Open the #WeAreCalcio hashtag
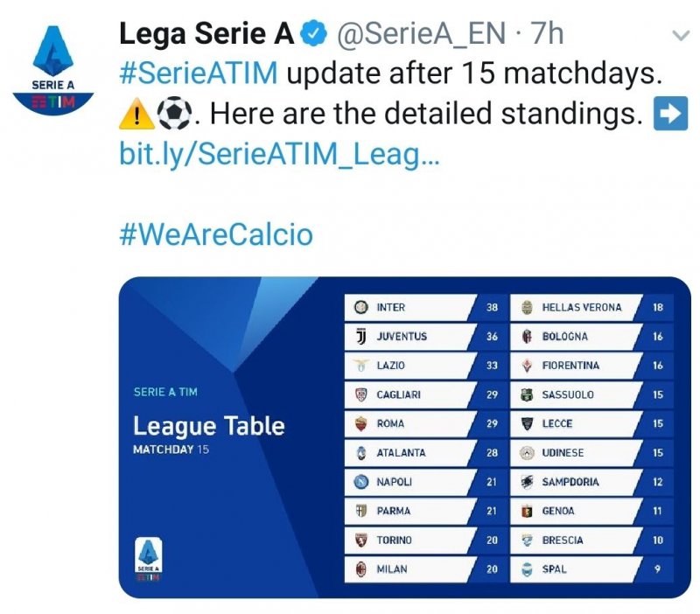The width and height of the screenshot is (700, 614). tap(215, 234)
